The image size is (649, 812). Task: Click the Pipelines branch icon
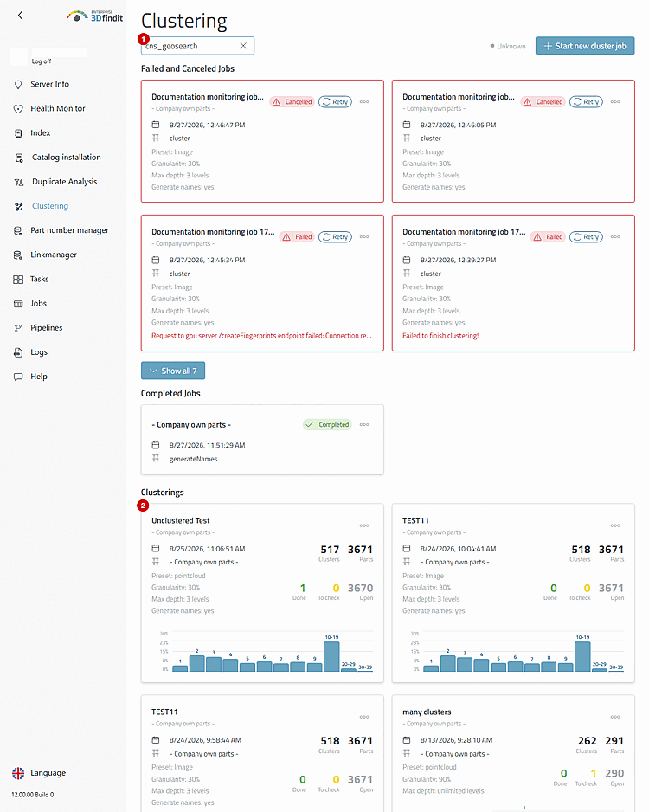point(18,328)
